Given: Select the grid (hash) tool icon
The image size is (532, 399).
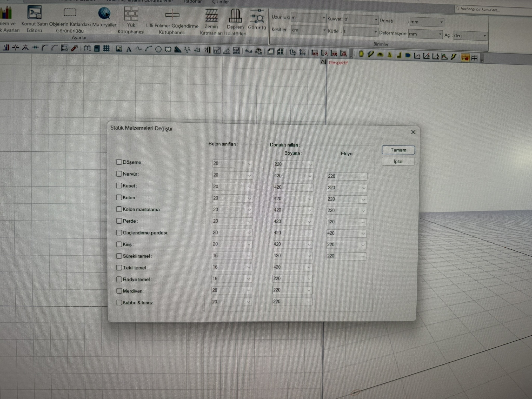Looking at the screenshot, I should pos(106,48).
